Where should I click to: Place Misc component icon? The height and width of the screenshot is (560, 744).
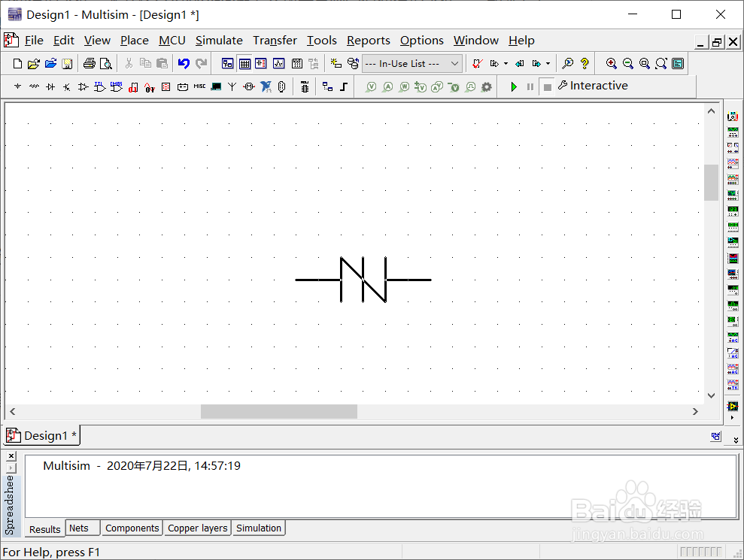coord(199,86)
